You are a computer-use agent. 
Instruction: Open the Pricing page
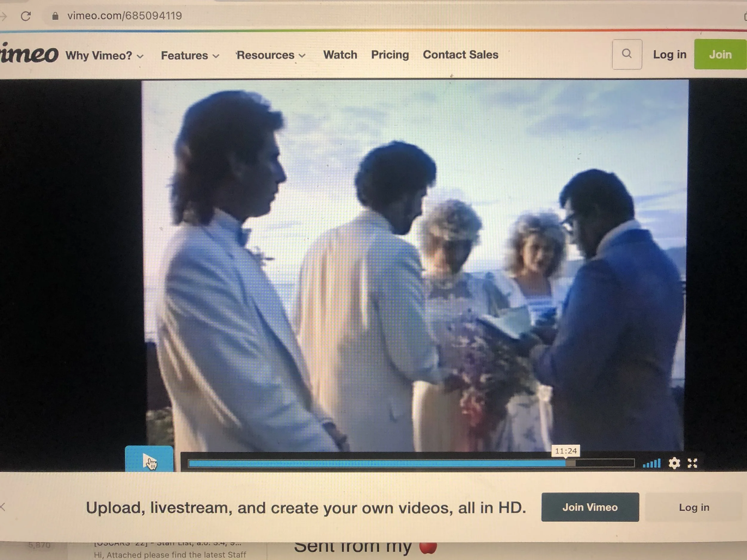(x=390, y=55)
